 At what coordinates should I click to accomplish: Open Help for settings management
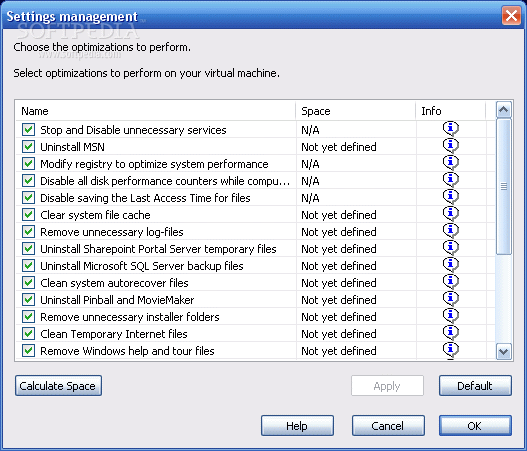(x=297, y=426)
